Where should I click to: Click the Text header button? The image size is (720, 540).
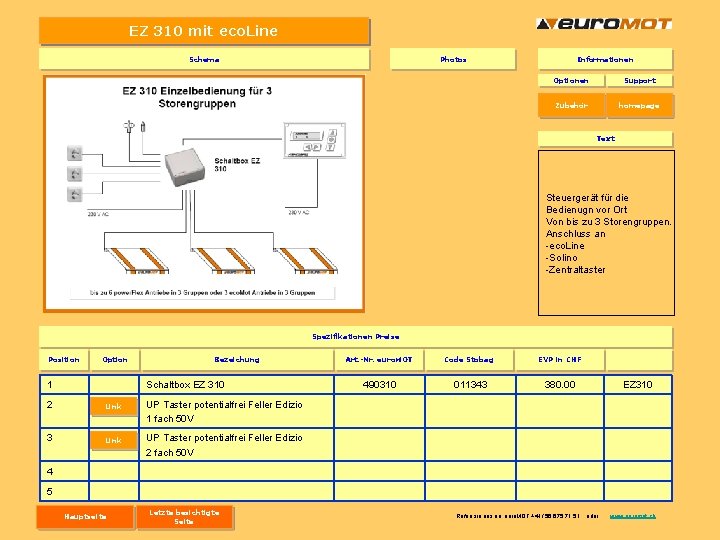(x=605, y=138)
